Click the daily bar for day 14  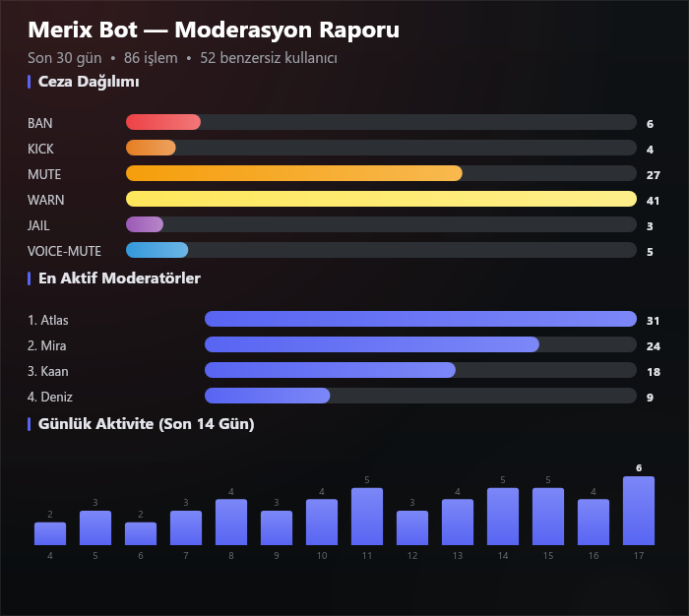tap(503, 517)
